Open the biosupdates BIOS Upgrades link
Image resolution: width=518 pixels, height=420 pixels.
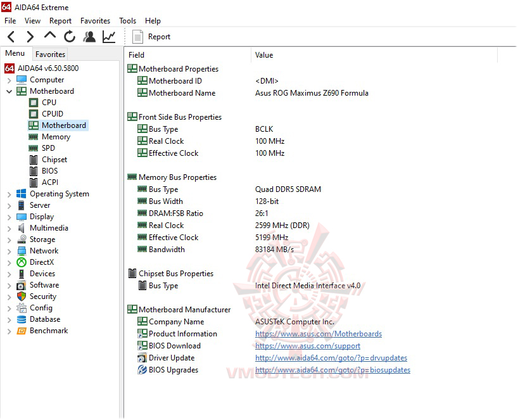pyautogui.click(x=332, y=370)
